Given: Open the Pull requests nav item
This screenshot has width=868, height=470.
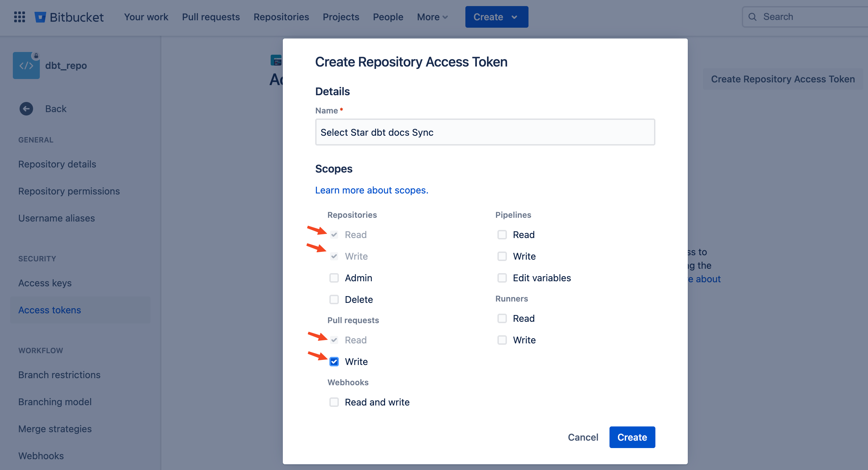Looking at the screenshot, I should pos(211,17).
